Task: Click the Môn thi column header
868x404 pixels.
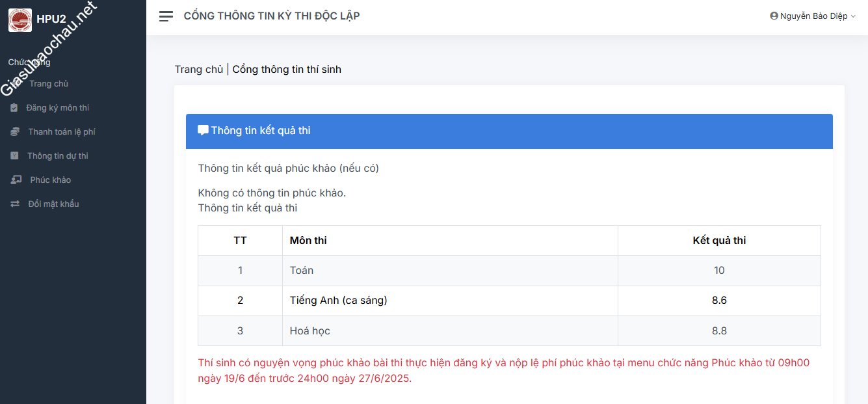Action: [308, 241]
